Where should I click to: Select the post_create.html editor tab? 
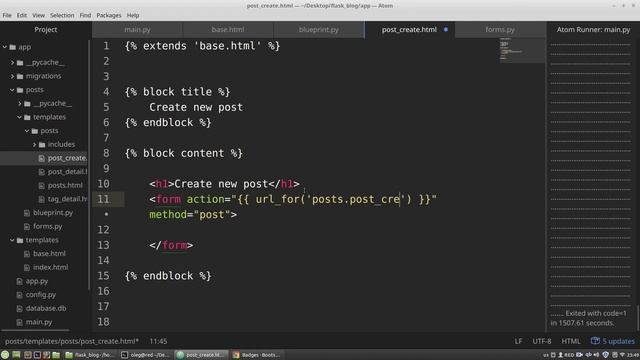[x=409, y=29]
